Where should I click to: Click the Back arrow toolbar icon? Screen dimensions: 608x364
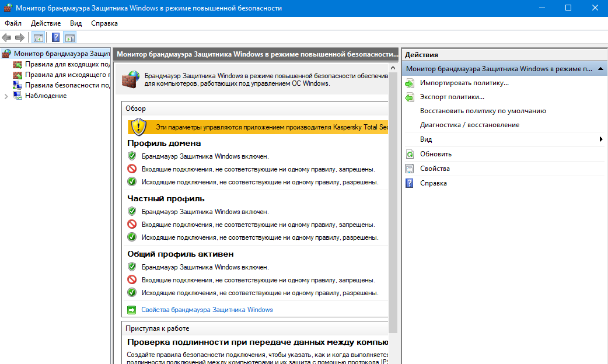tap(7, 38)
